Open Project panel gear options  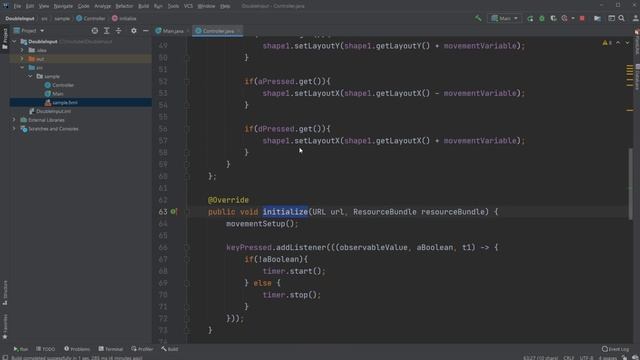(x=133, y=31)
